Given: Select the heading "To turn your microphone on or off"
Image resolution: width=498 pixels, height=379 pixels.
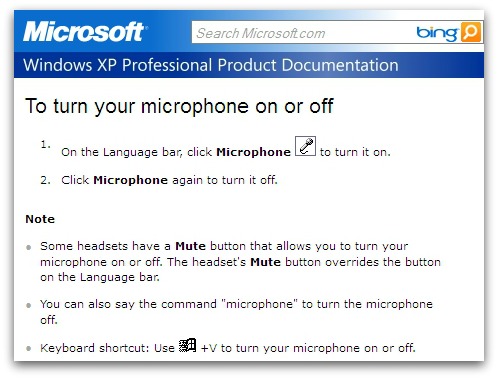Looking at the screenshot, I should [x=179, y=106].
